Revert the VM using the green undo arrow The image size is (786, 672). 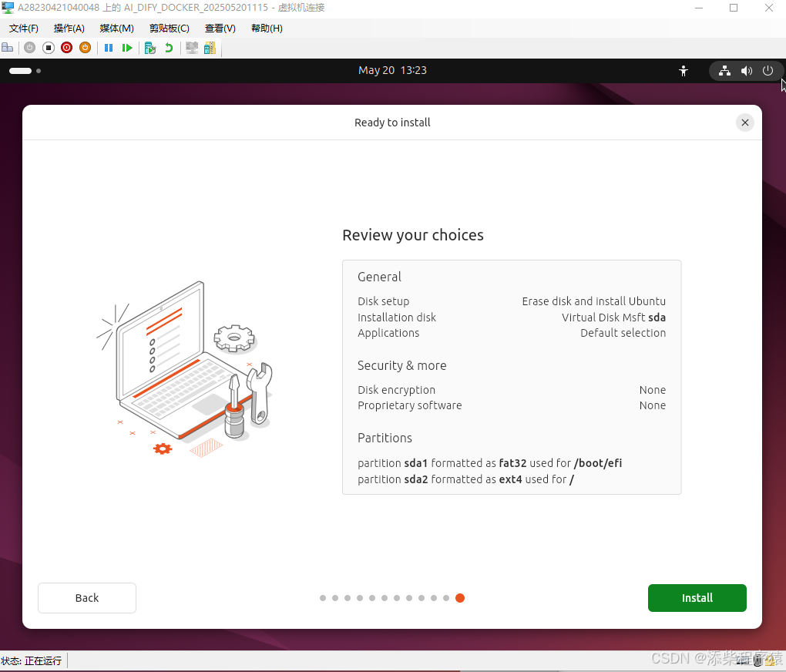(169, 48)
